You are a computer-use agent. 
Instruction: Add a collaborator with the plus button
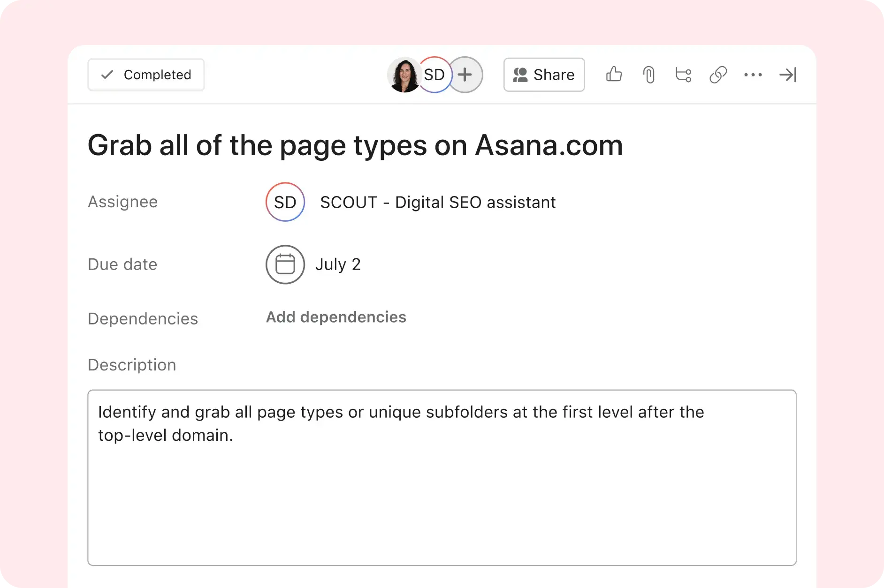click(x=466, y=75)
